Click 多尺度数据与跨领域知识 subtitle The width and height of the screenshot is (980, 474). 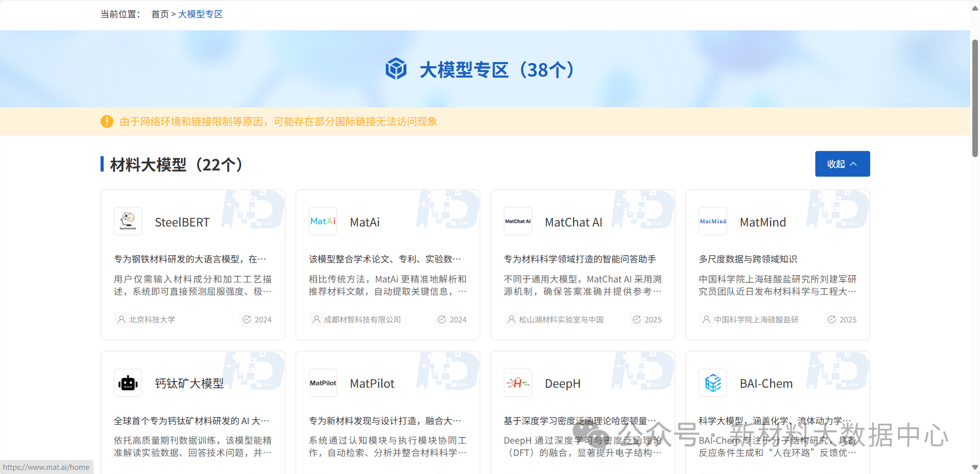748,259
